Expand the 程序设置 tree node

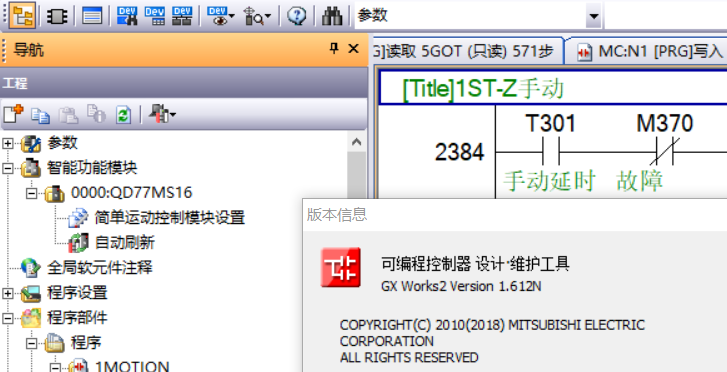click(x=7, y=293)
